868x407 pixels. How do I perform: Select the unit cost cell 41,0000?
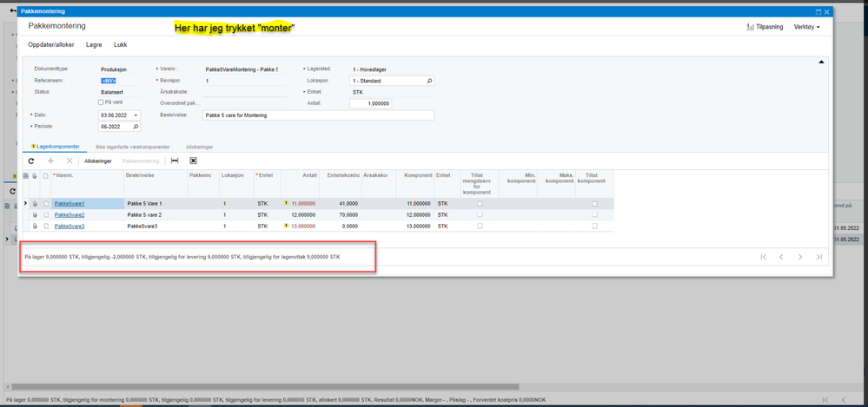tap(340, 203)
